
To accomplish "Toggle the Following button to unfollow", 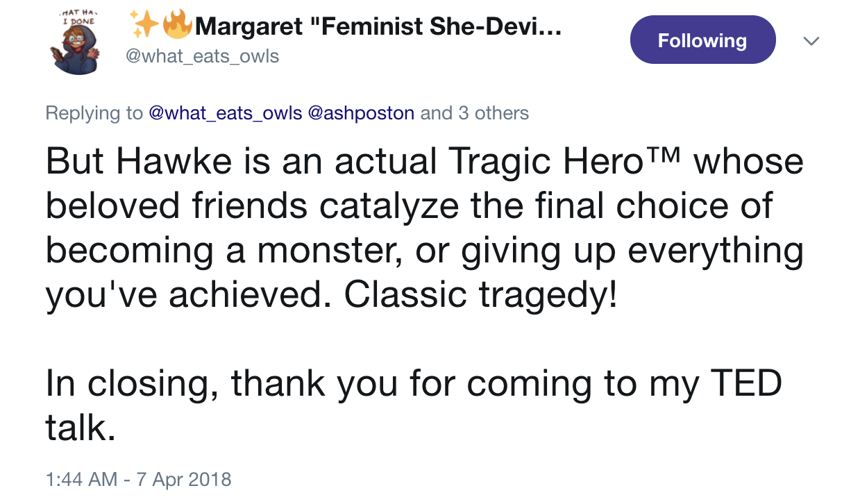I will 702,40.
